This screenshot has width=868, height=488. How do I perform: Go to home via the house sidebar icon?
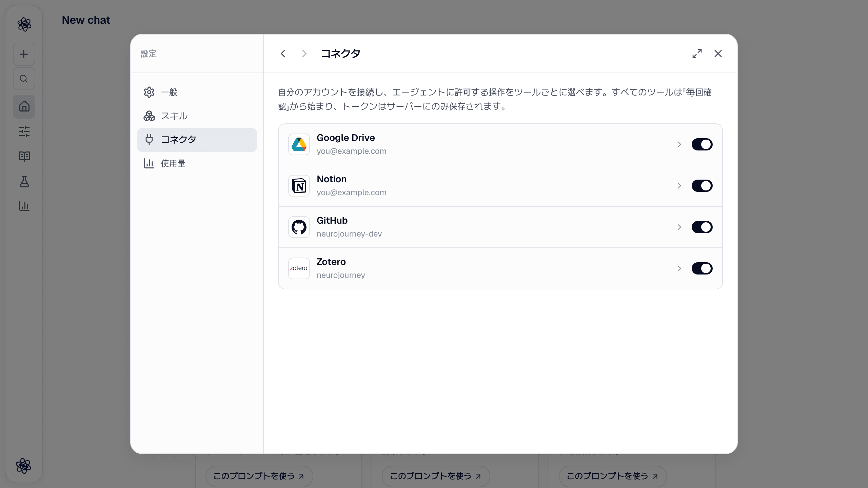24,106
